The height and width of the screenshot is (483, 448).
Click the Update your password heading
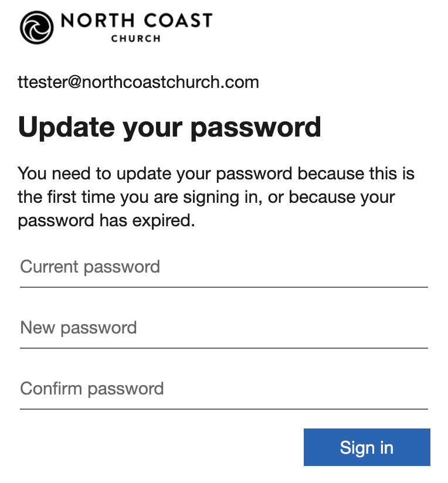[x=169, y=127]
